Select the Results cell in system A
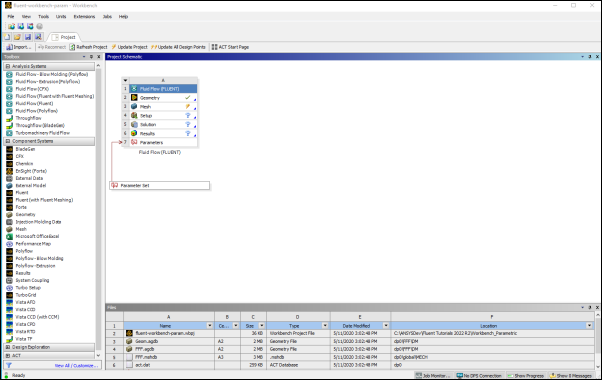602x380 pixels. point(164,134)
